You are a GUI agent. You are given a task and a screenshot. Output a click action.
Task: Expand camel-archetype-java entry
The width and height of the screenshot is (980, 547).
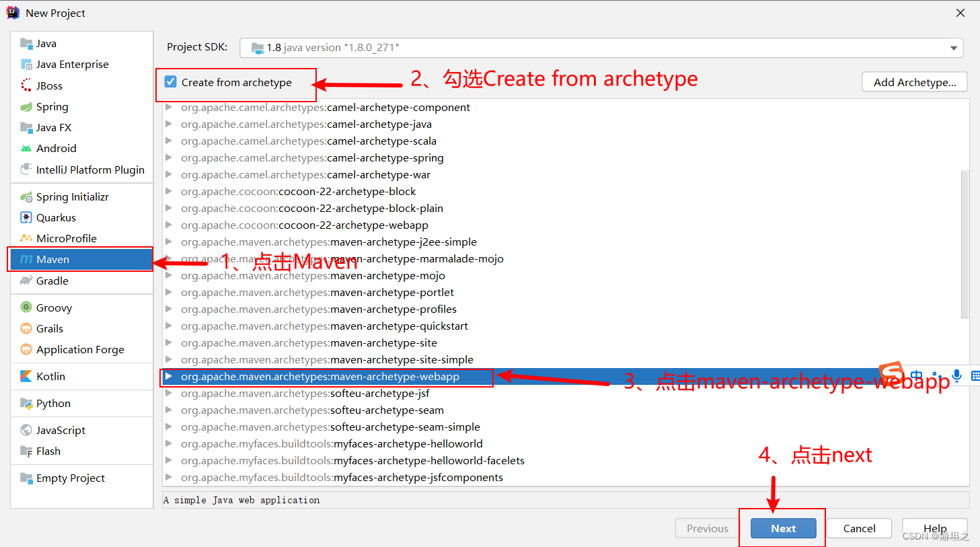(x=169, y=124)
